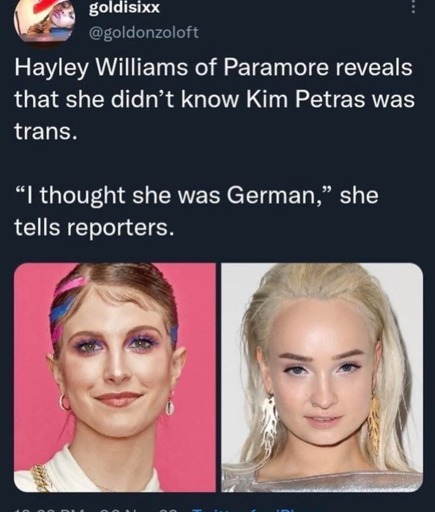Click the goldisixx display name
The image size is (435, 512).
point(124,8)
